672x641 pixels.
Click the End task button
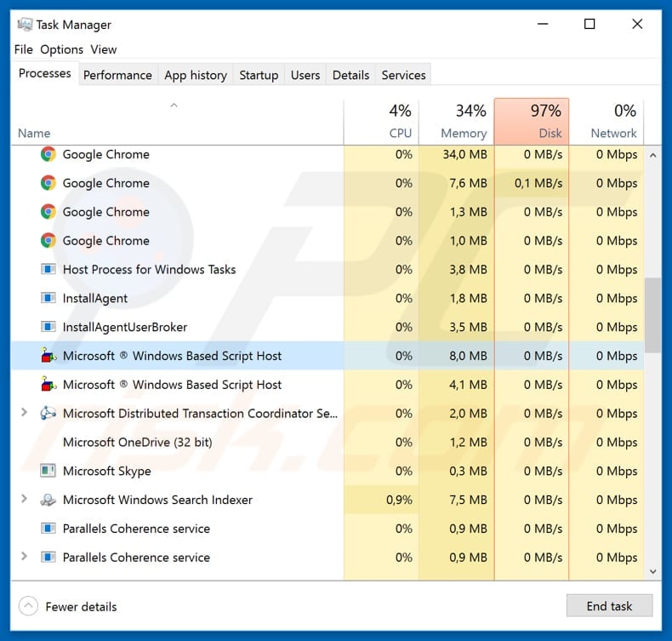click(609, 606)
